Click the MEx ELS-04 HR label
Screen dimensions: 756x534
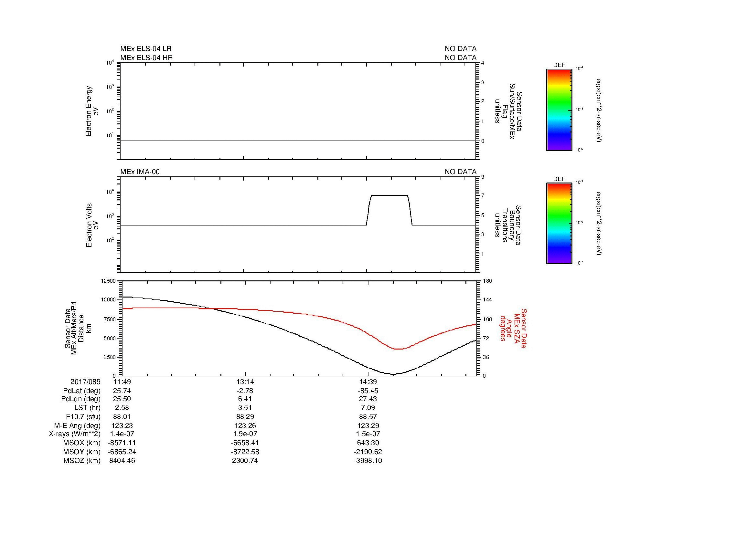pos(146,58)
